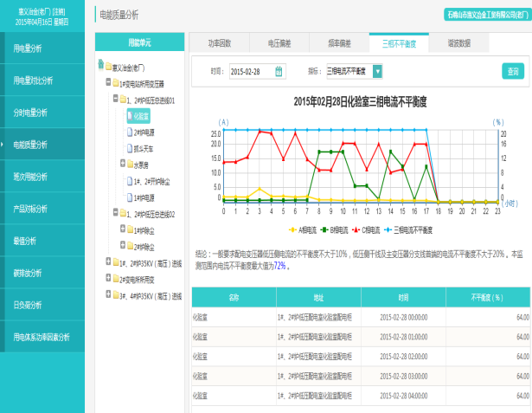Viewport: 532px width, 413px height.
Task: Click the 查询 query button
Action: click(x=513, y=71)
